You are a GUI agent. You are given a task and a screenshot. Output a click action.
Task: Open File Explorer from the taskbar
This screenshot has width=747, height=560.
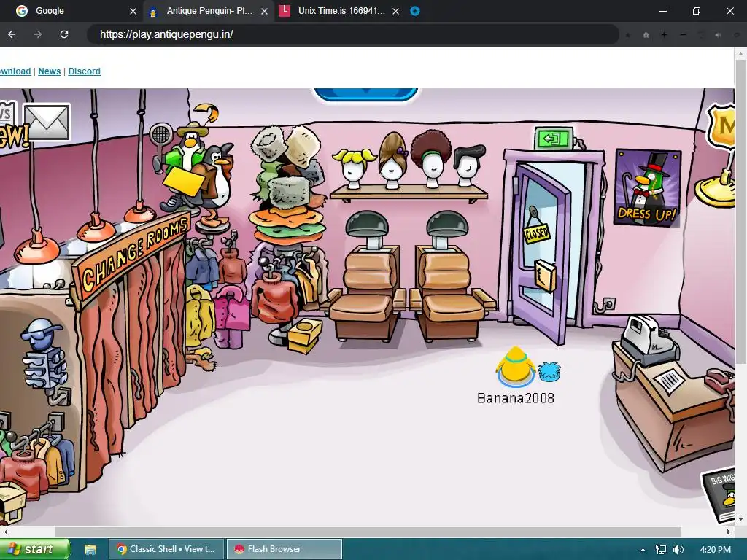pos(90,549)
